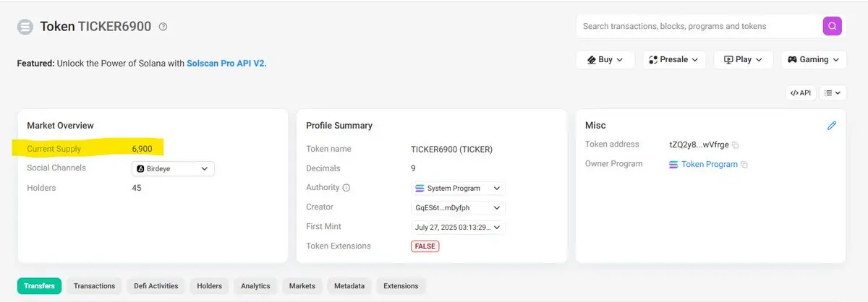Screen dimensions: 868x302
Task: Switch to the Holders tab
Action: pyautogui.click(x=210, y=286)
